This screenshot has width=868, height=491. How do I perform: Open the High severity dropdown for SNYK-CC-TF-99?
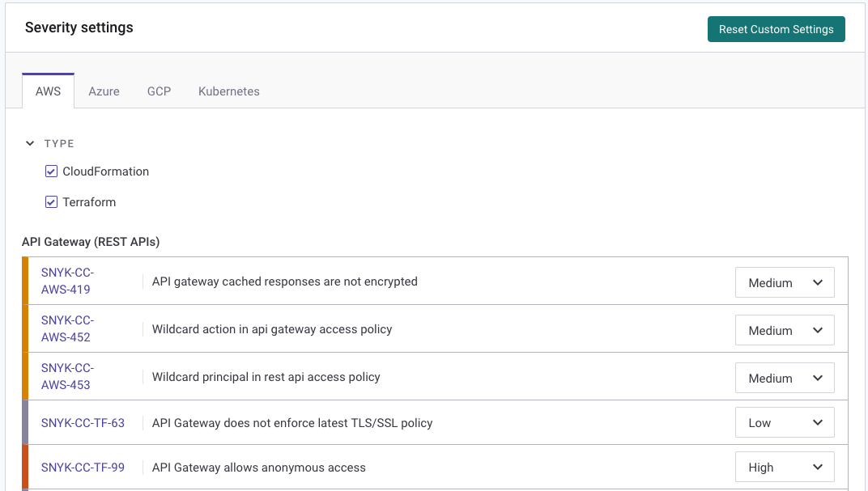coord(783,467)
